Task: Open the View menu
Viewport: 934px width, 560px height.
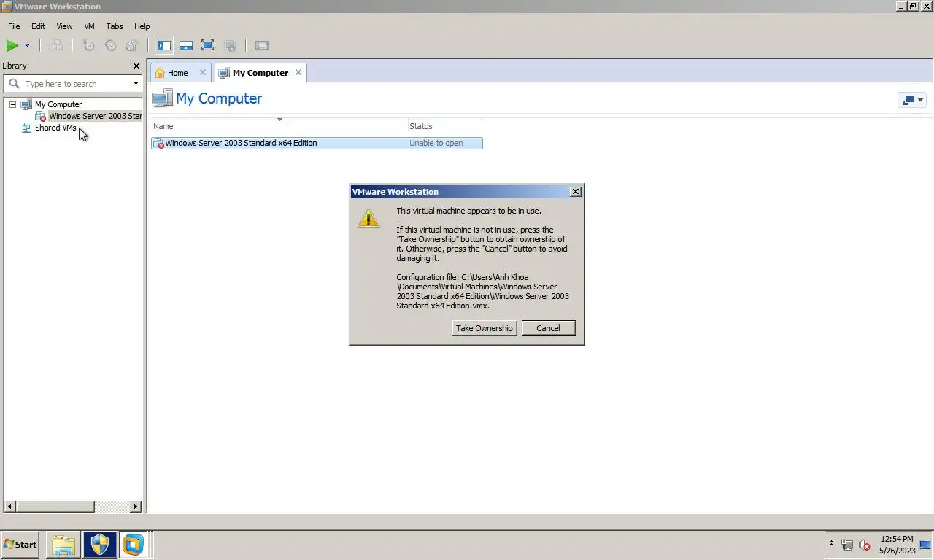Action: pyautogui.click(x=64, y=26)
